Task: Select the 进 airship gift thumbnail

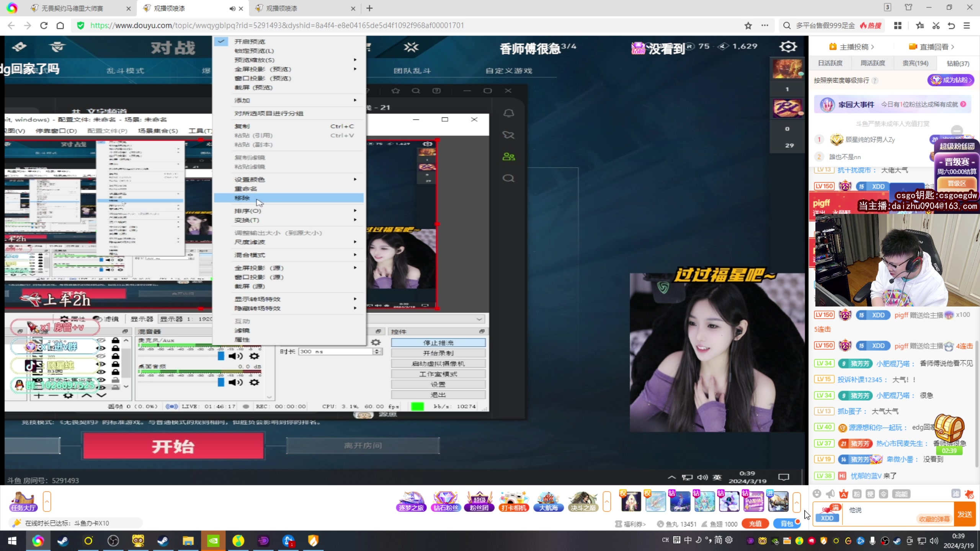Action: 777,501
